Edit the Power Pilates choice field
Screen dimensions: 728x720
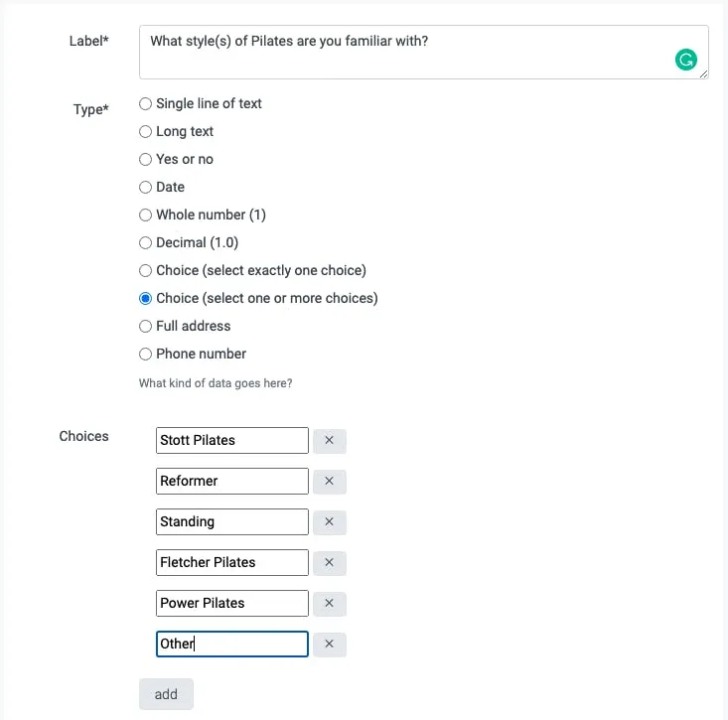232,604
